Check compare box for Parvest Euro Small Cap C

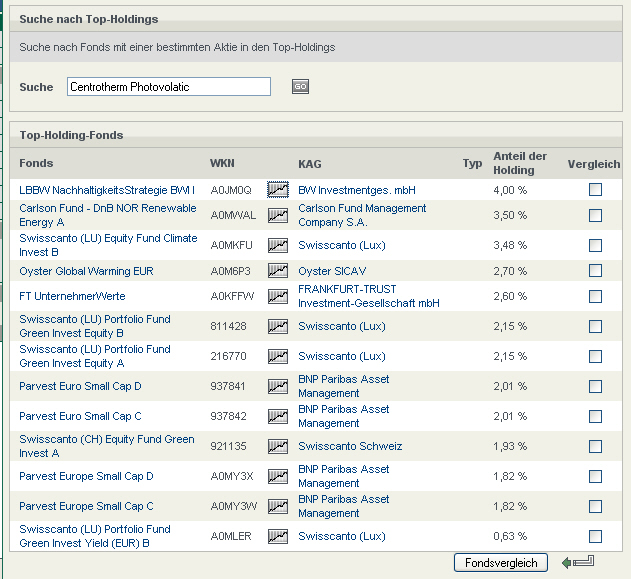click(x=595, y=416)
